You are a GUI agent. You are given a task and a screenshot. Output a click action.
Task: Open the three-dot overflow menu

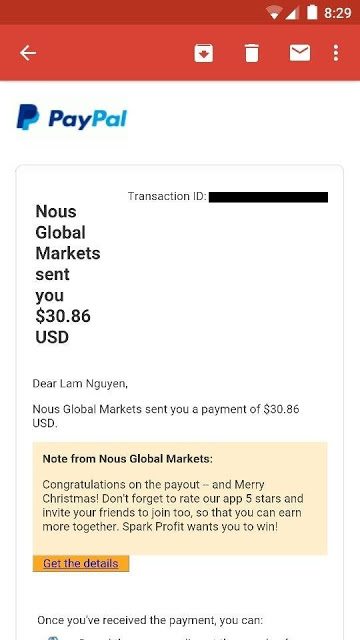(x=336, y=53)
